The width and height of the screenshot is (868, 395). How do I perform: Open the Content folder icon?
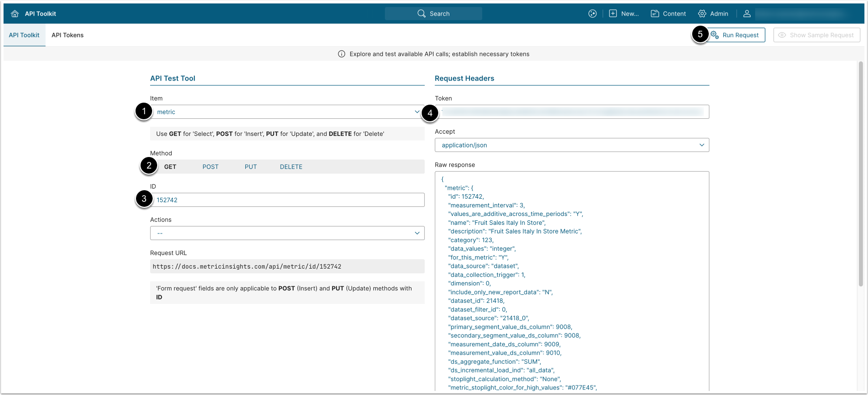point(655,14)
